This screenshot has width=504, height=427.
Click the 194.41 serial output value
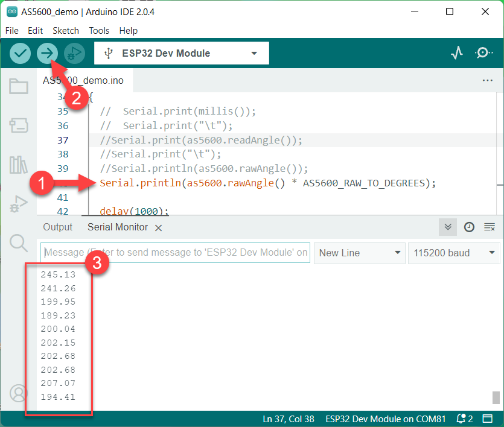[58, 397]
